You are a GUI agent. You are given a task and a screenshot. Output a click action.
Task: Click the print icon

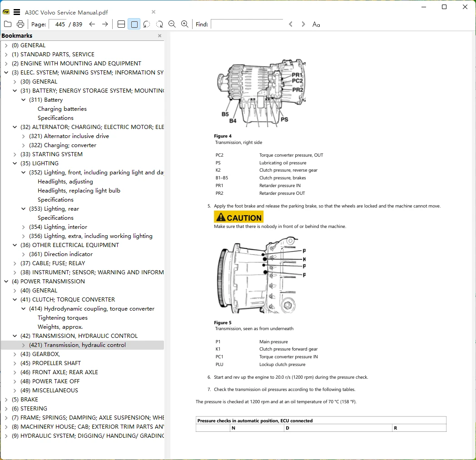tap(20, 24)
